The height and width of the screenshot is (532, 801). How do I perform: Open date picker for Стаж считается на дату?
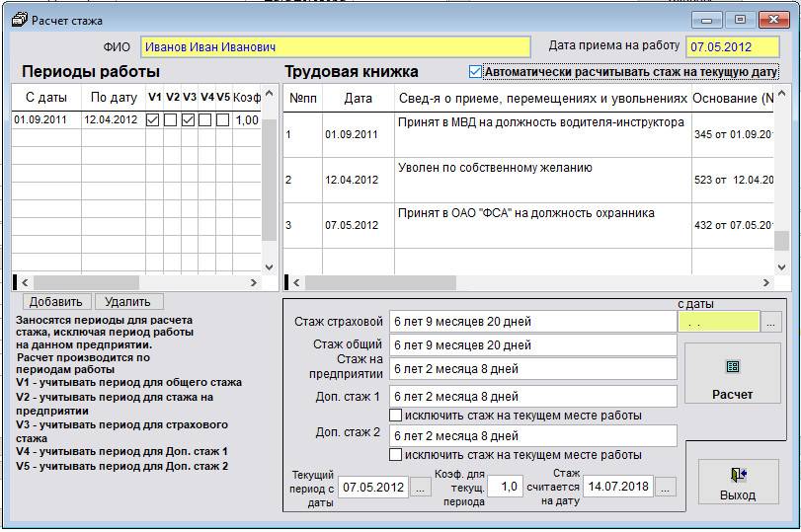(666, 488)
